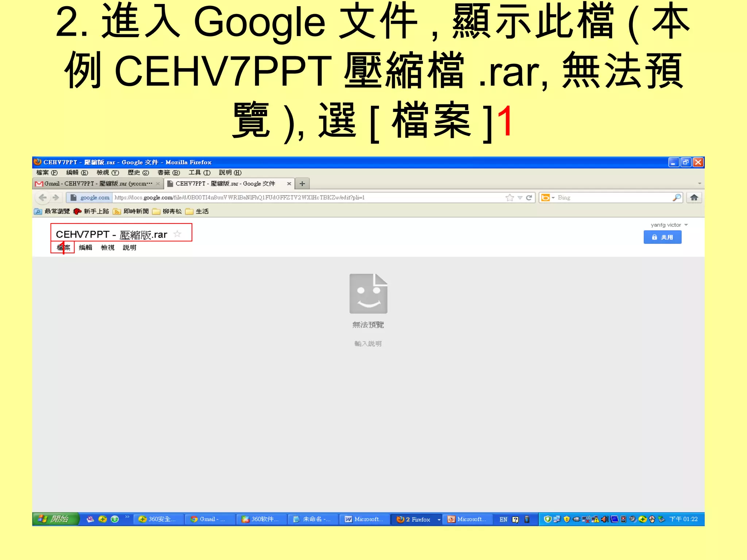Reload the page with refresh icon
The width and height of the screenshot is (747, 560).
point(529,198)
